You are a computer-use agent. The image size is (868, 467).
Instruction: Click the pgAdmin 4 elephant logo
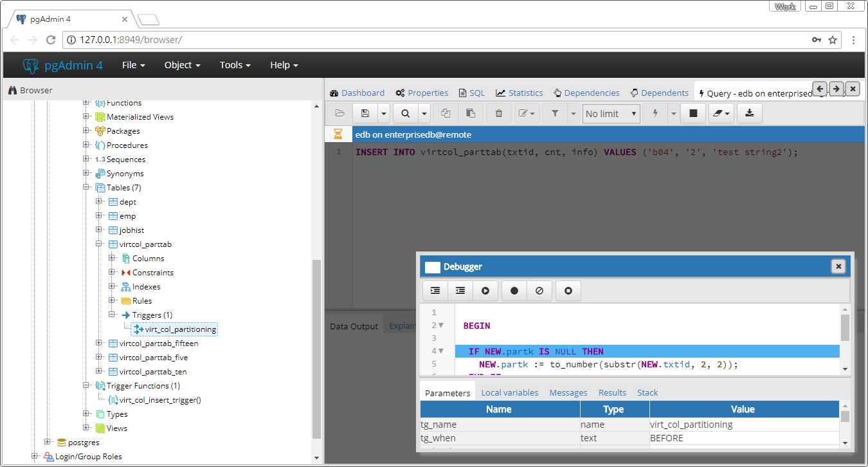[30, 65]
